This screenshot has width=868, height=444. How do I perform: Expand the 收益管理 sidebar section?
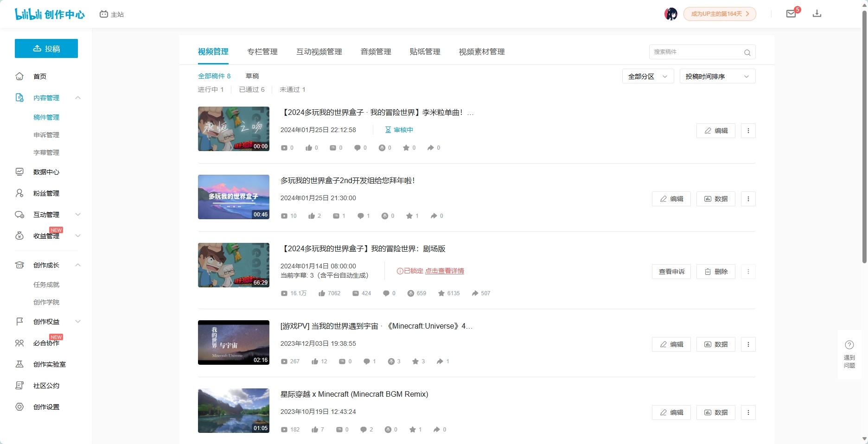pos(78,236)
